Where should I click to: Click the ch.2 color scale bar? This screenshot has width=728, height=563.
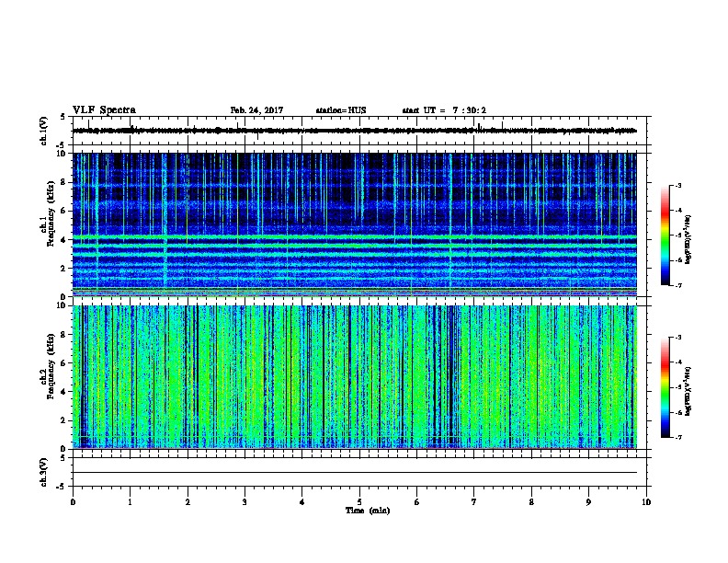point(665,387)
